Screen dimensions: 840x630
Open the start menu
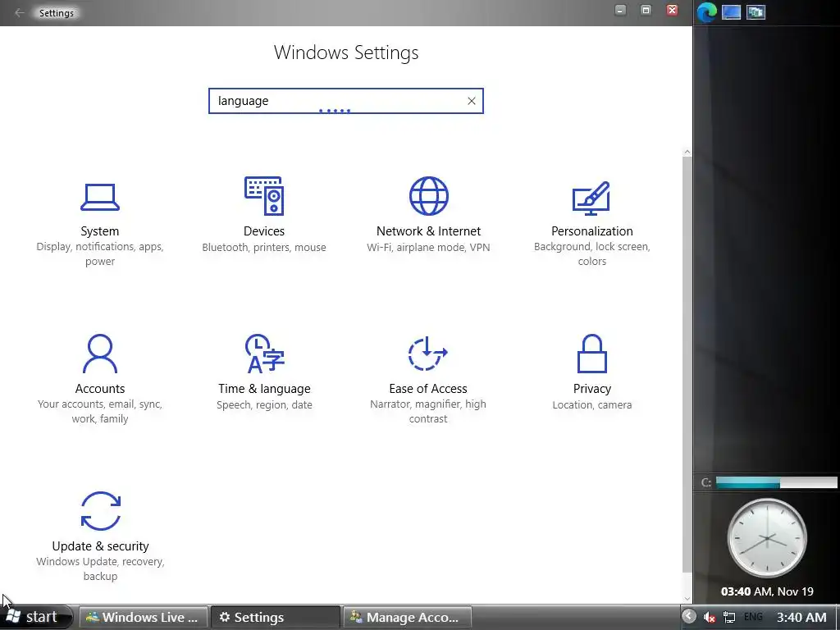click(35, 617)
